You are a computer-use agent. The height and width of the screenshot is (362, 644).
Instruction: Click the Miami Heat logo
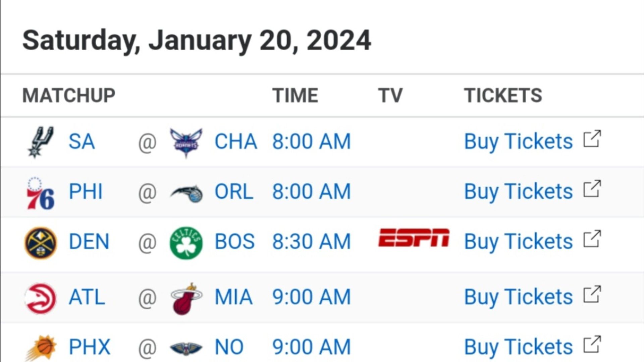pos(186,298)
